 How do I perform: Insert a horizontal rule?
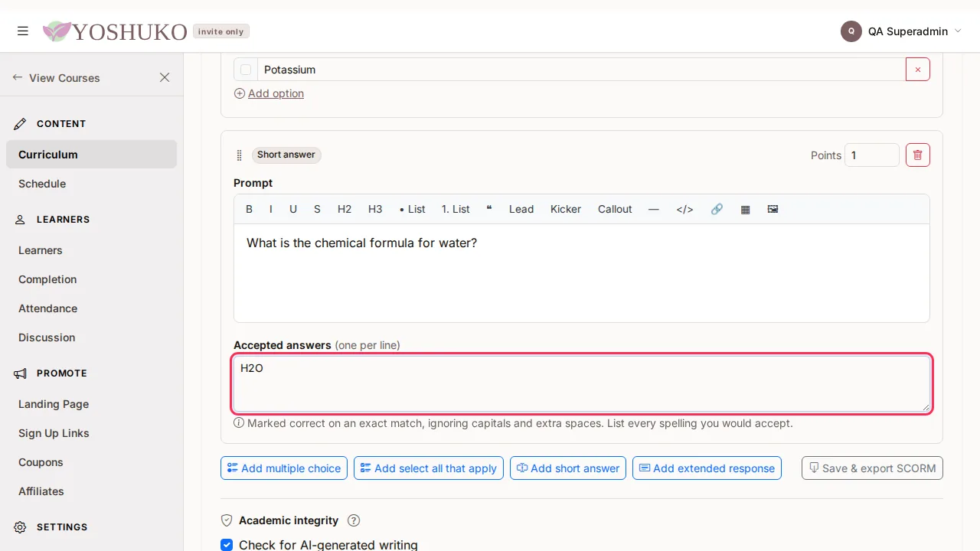click(x=653, y=209)
